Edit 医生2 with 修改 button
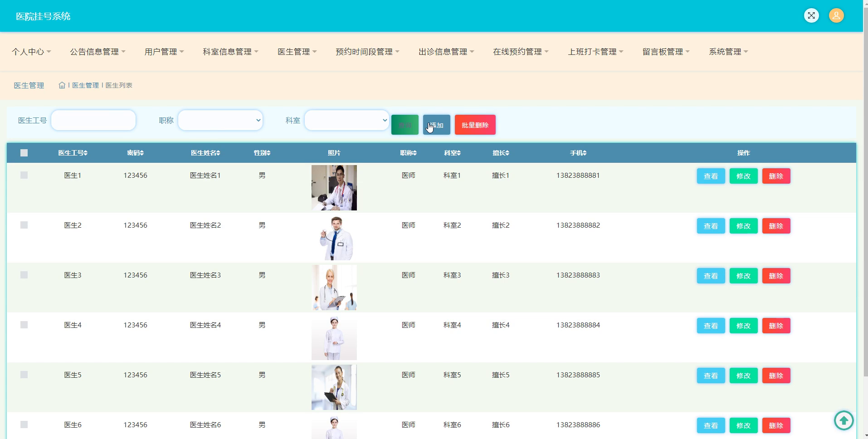 click(x=744, y=226)
